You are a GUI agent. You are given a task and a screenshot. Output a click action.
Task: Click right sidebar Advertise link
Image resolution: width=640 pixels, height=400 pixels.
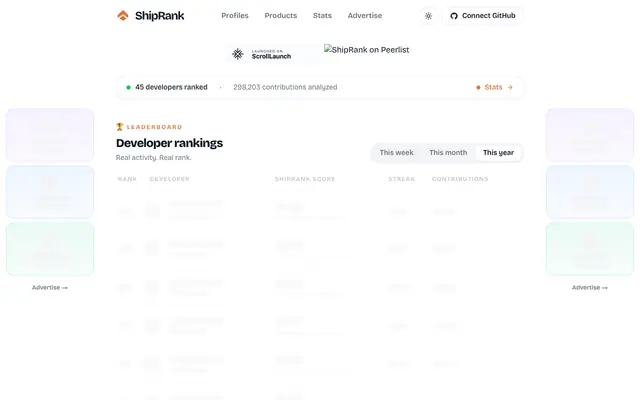(590, 288)
